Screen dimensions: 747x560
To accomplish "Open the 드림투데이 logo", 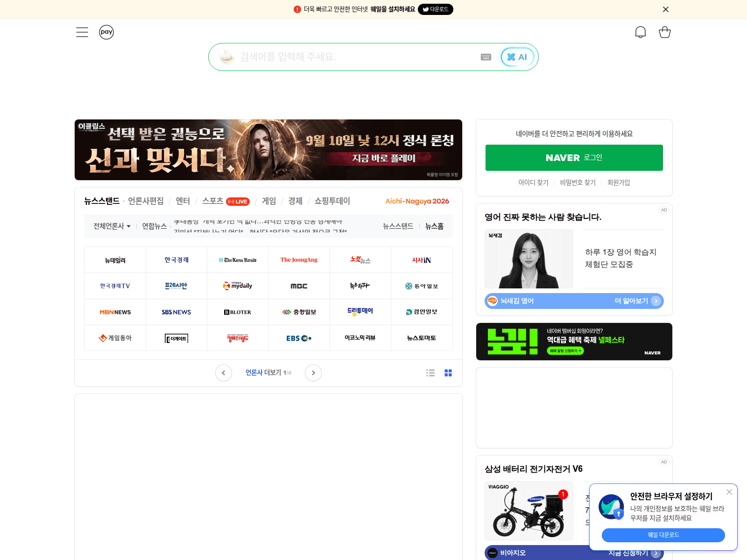I will tap(360, 312).
